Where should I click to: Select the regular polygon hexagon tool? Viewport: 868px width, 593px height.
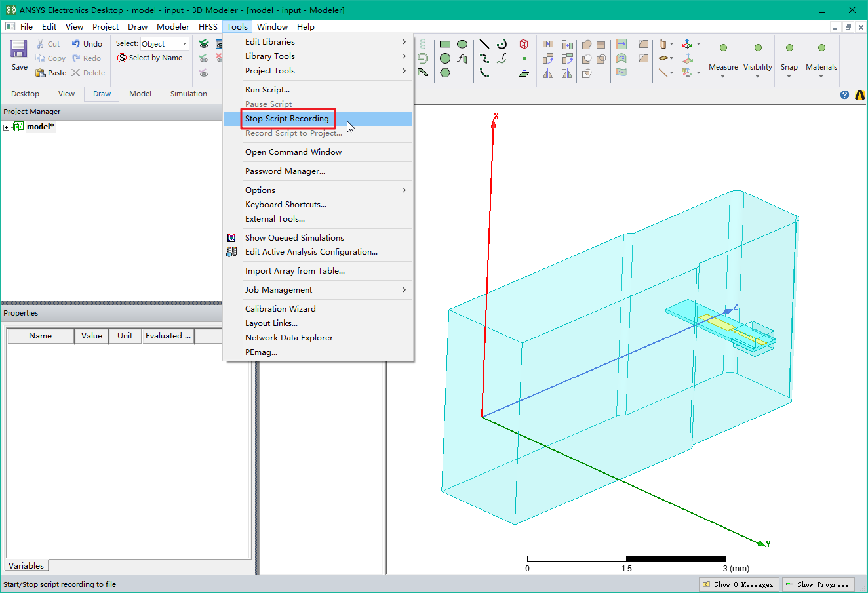pos(445,73)
